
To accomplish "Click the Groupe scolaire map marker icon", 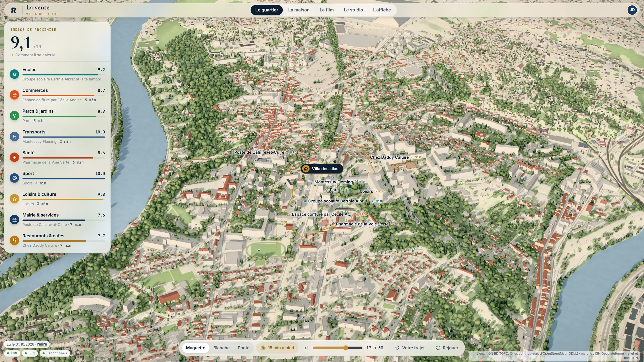I will click(305, 201).
